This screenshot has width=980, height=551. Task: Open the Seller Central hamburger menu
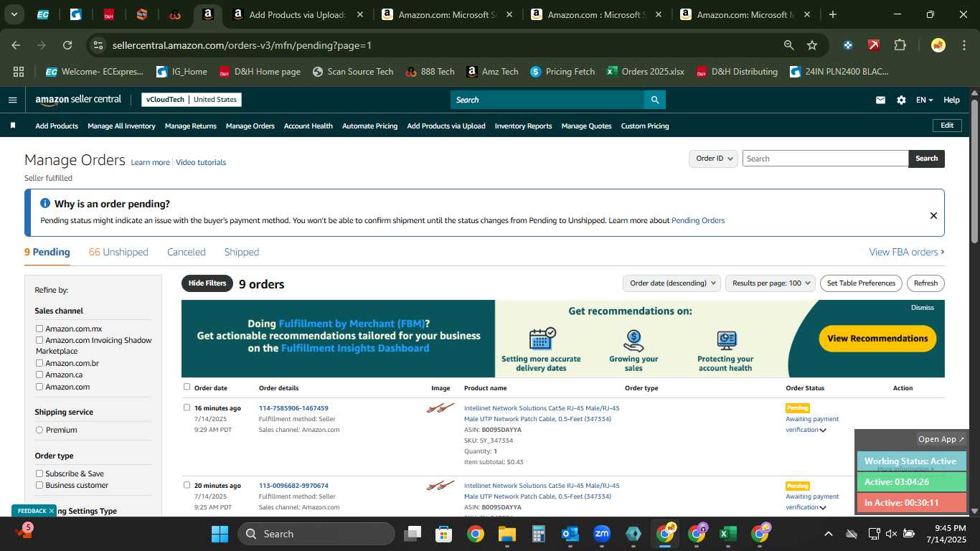coord(12,100)
